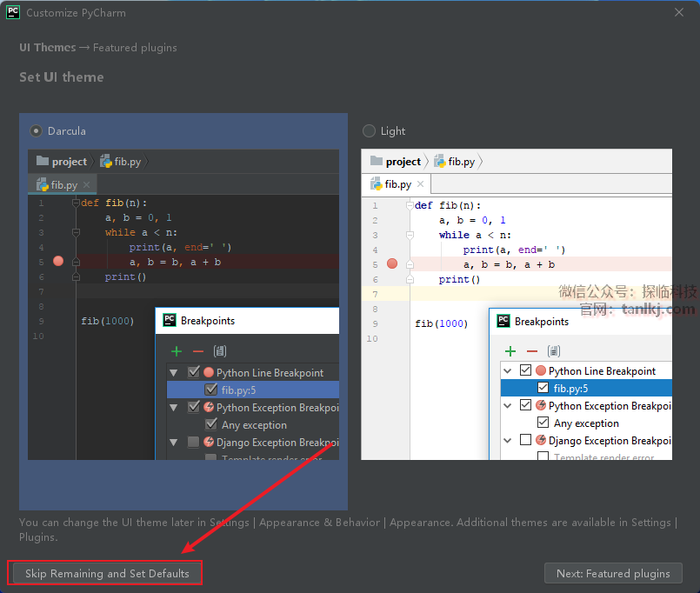Click red minus icon in Light Breakpoints preview
The height and width of the screenshot is (593, 700).
tap(531, 351)
